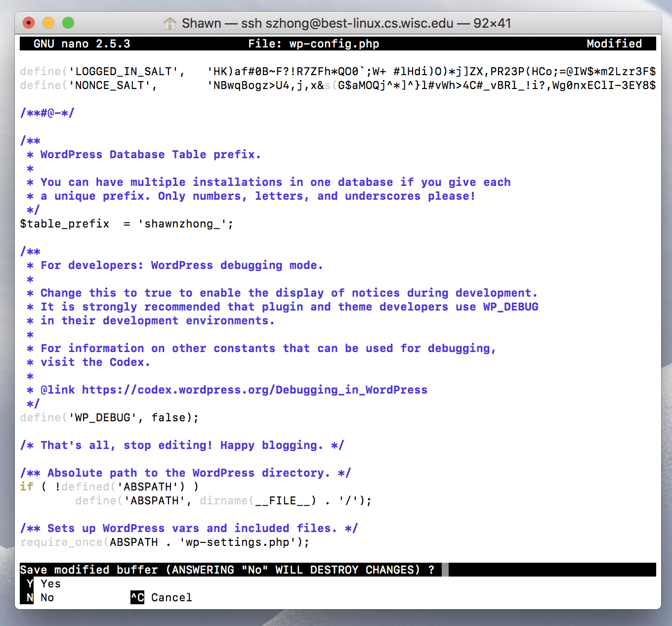The width and height of the screenshot is (672, 626).
Task: Click the N key shortcut for No
Action: pyautogui.click(x=30, y=597)
